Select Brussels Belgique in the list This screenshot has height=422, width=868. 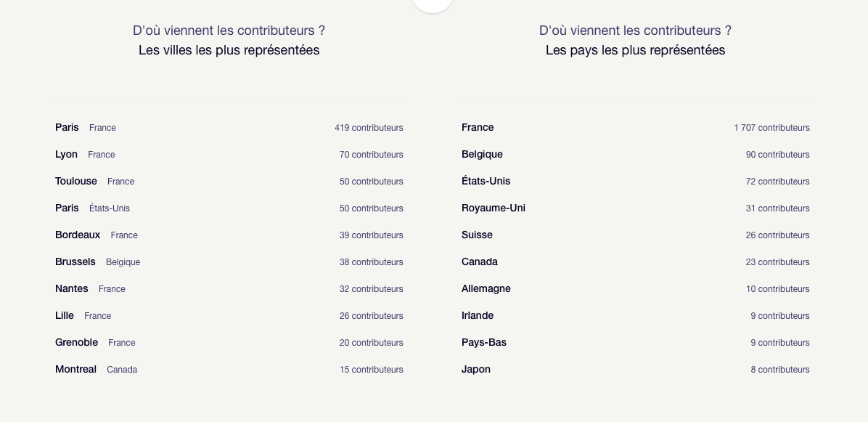point(229,262)
